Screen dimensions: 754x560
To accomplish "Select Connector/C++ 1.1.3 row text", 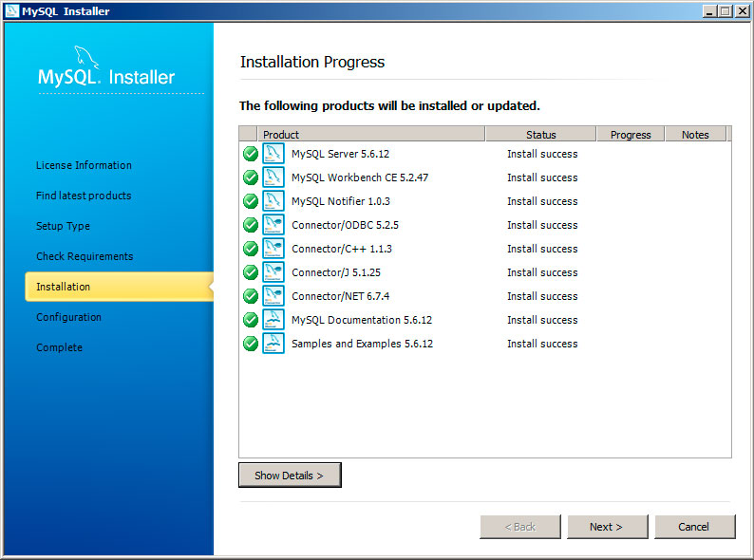I will click(342, 249).
